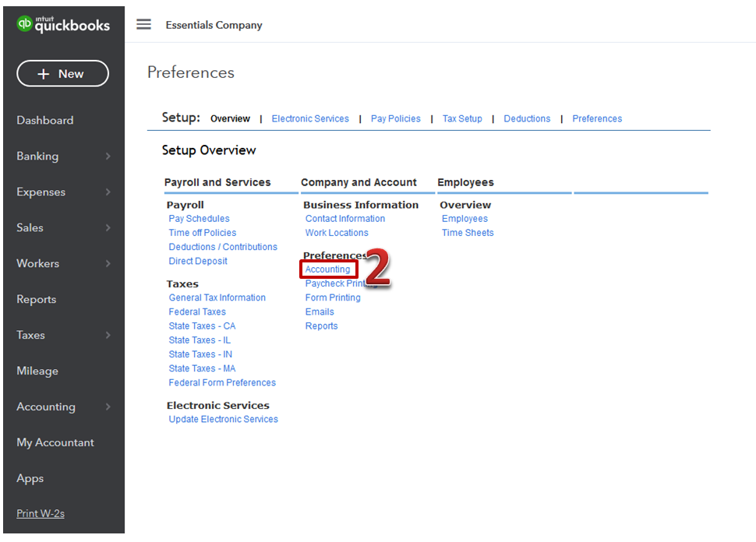
Task: Open State Taxes - IL link
Action: click(200, 340)
